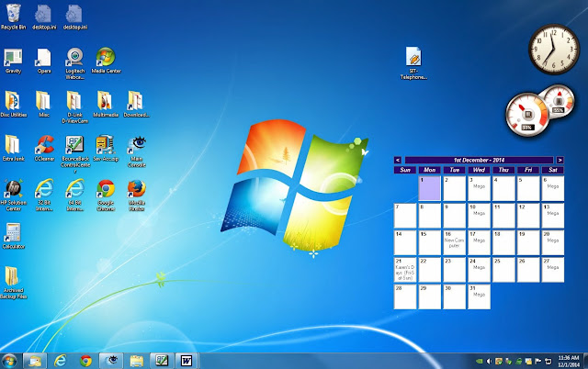Viewport: 588px width, 369px height.
Task: Select the 64 Bit Internet Explorer shortcut
Action: point(75,195)
